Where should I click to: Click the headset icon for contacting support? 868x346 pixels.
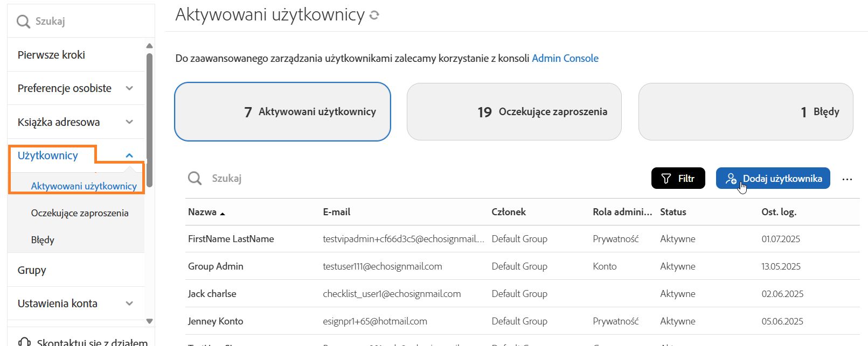click(x=24, y=342)
